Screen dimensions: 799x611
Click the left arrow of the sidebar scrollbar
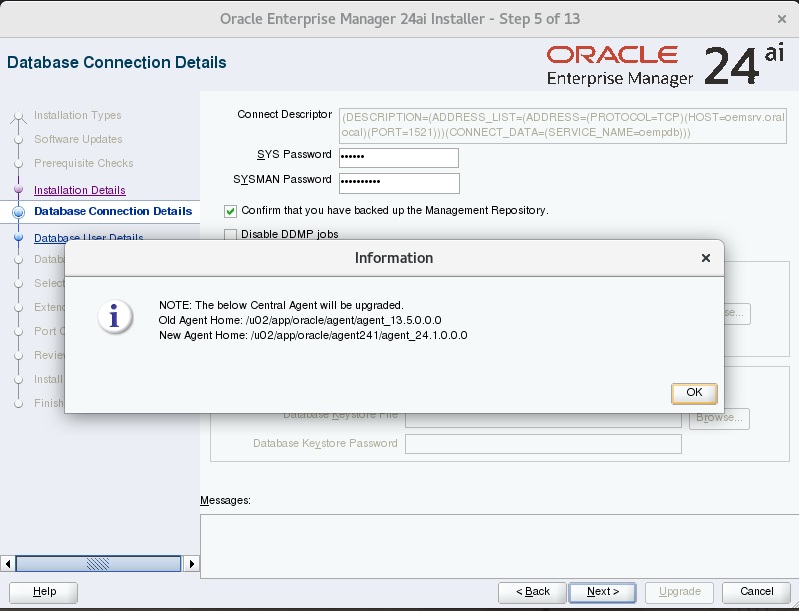[8, 564]
